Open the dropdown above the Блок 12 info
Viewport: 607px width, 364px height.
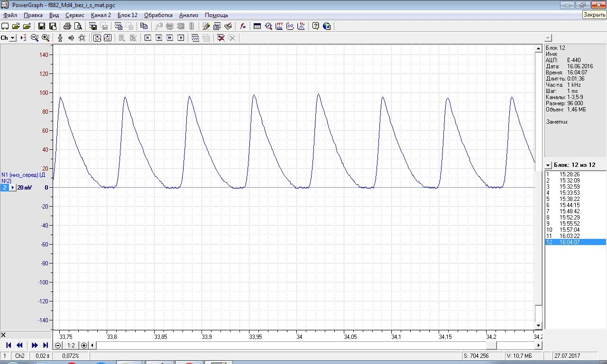click(548, 37)
